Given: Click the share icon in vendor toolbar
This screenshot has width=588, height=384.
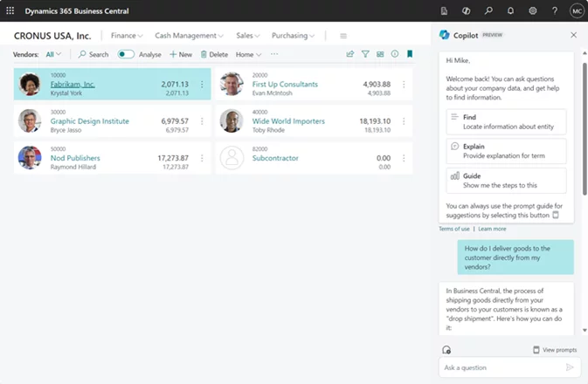Looking at the screenshot, I should [x=350, y=54].
